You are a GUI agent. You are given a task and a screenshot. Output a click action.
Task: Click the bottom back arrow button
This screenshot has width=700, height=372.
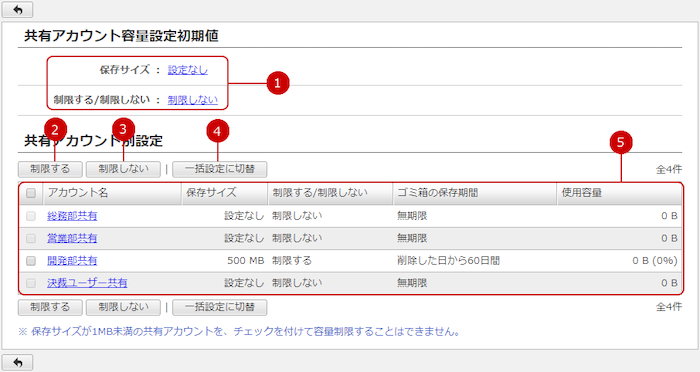coord(17,362)
